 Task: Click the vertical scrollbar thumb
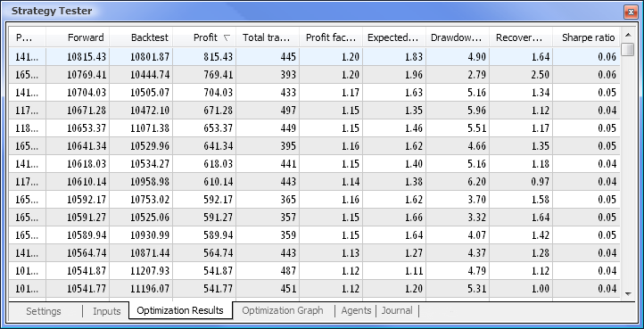[628, 49]
